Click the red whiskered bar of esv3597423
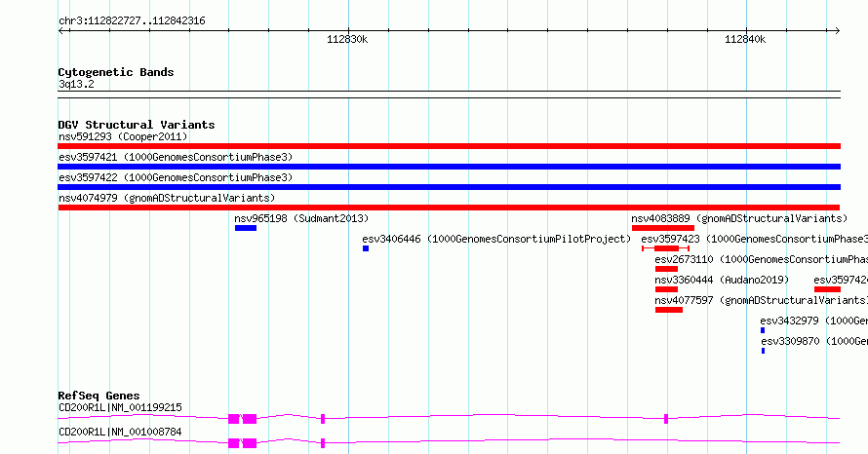The height and width of the screenshot is (454, 868). (666, 248)
